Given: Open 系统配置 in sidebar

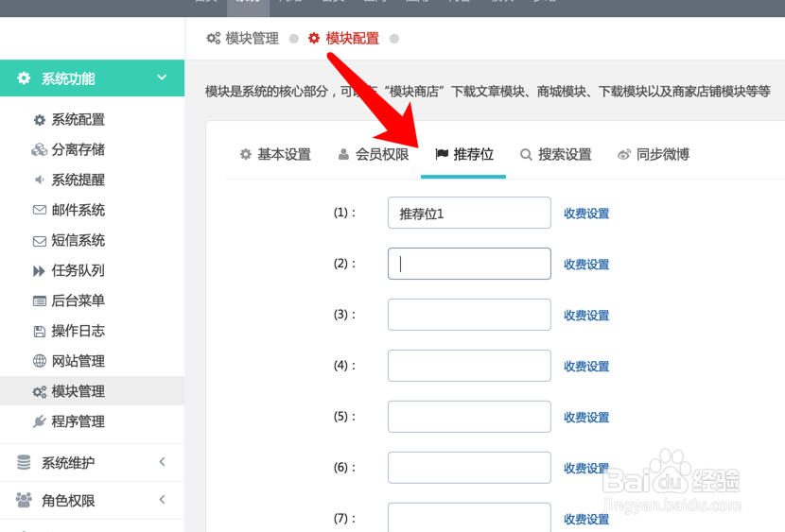Looking at the screenshot, I should (78, 120).
